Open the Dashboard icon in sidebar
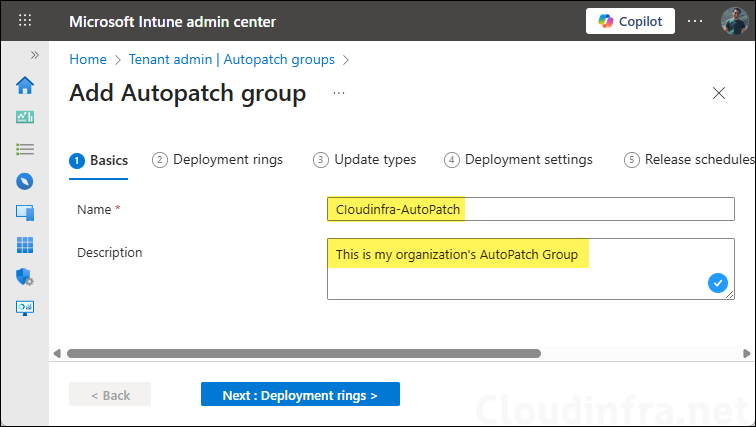This screenshot has width=756, height=427. tap(25, 117)
